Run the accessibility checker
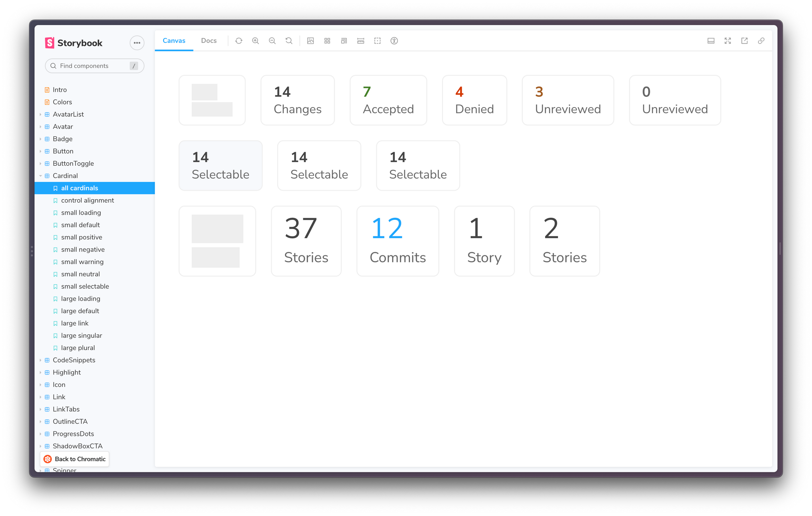The width and height of the screenshot is (812, 516). coord(394,41)
